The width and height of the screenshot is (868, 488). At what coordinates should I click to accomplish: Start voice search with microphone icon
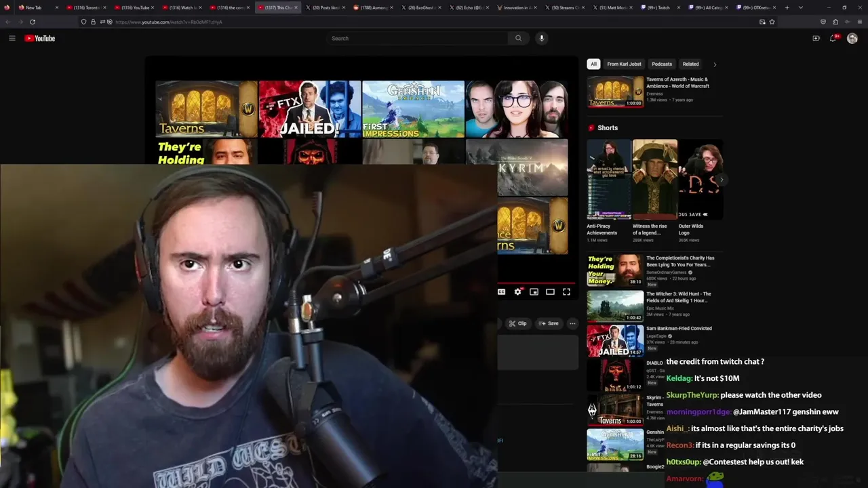click(x=541, y=39)
